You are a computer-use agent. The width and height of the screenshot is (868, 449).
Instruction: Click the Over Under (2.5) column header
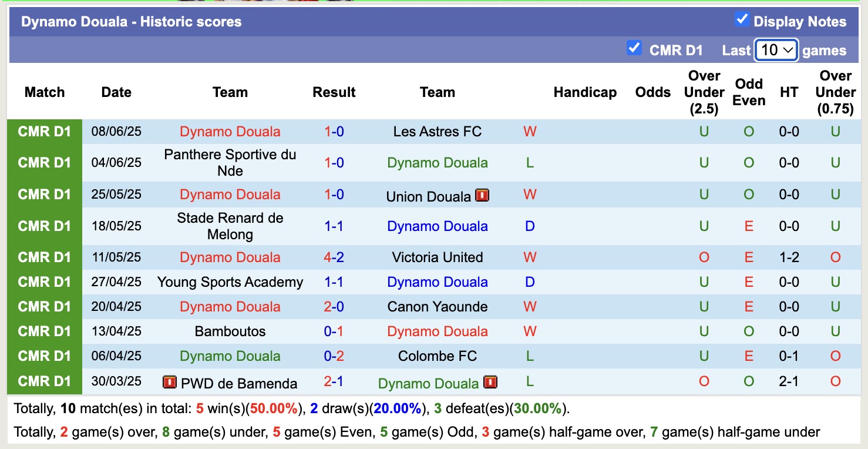click(x=704, y=92)
